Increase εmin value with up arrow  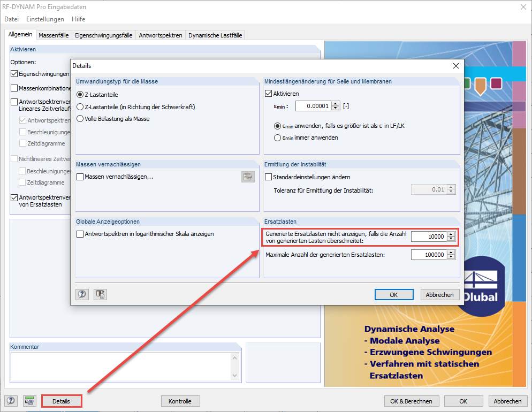click(x=336, y=104)
